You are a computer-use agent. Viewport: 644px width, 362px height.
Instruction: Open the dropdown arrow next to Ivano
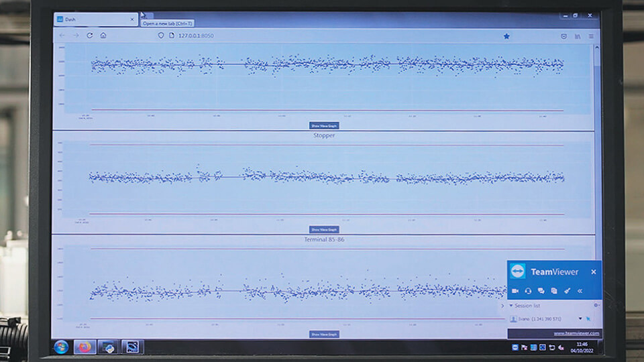580,318
